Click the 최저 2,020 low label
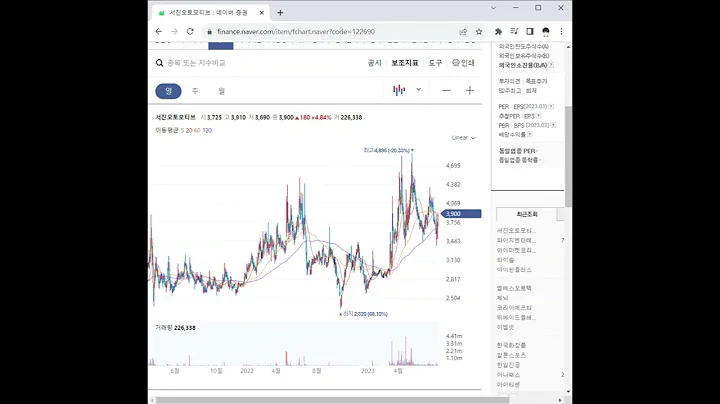720x404 pixels. click(364, 314)
